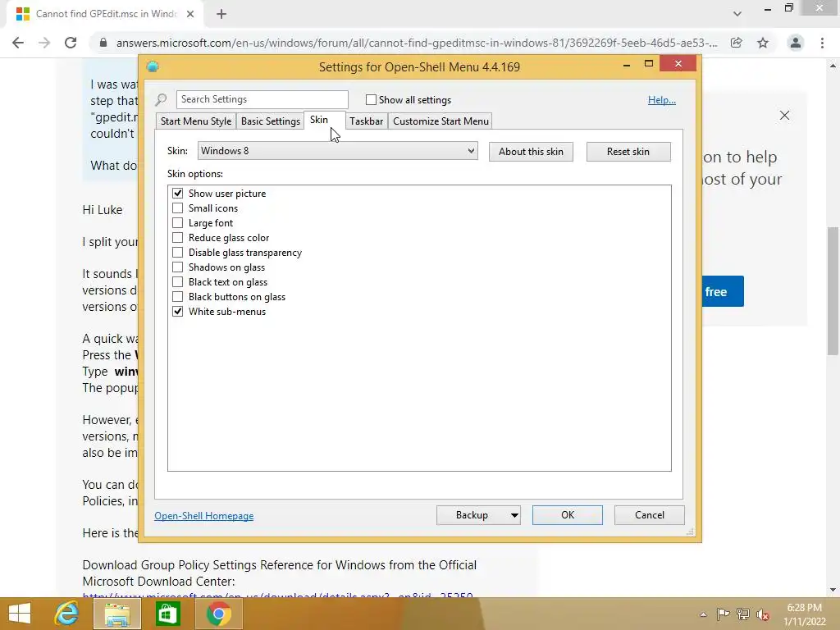Screen dimensions: 840x630
Task: Open Internet Explorer from the taskbar
Action: pyautogui.click(x=67, y=614)
